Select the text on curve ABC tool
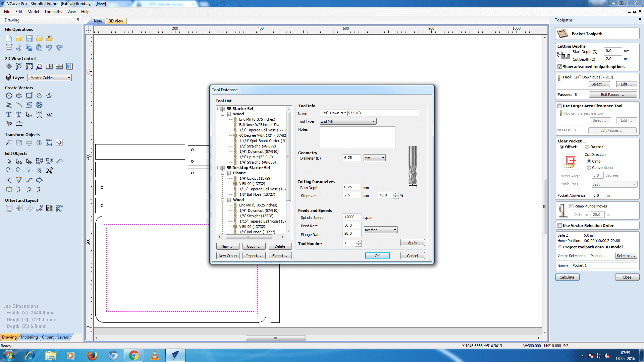644x362 pixels. click(x=49, y=115)
